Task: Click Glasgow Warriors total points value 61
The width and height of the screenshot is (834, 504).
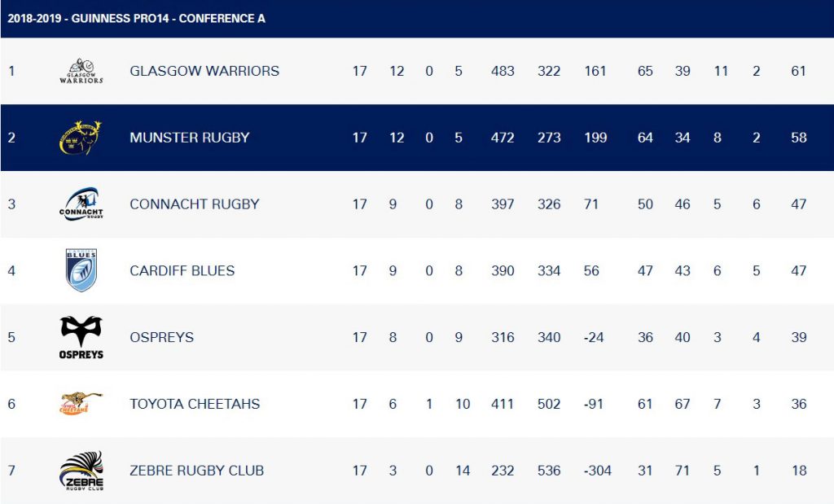Action: pos(798,71)
